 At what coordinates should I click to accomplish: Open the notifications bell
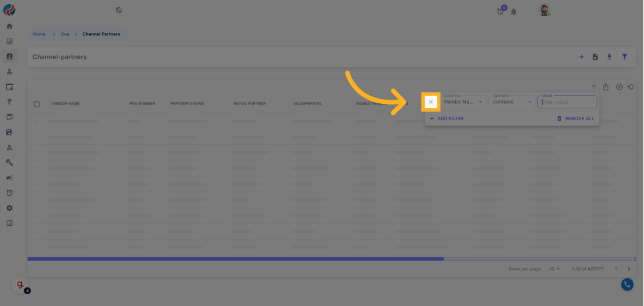click(x=514, y=12)
